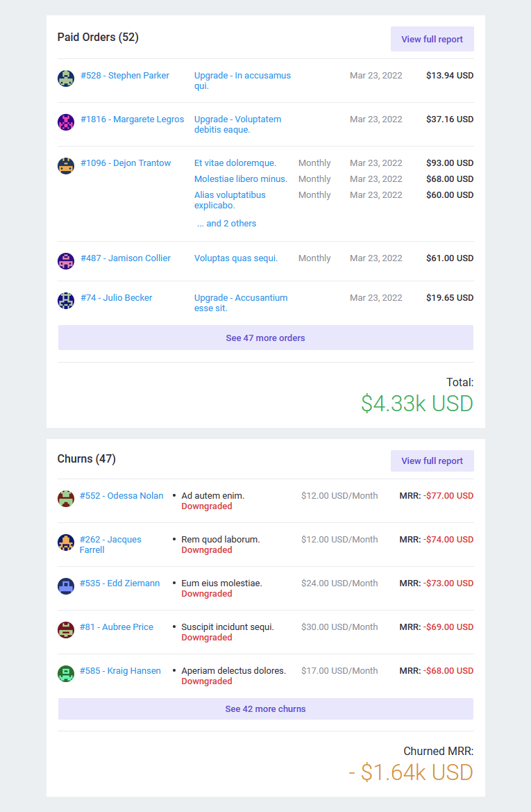Click Jacques Farrell's avatar icon
The height and width of the screenshot is (812, 531).
coord(66,542)
